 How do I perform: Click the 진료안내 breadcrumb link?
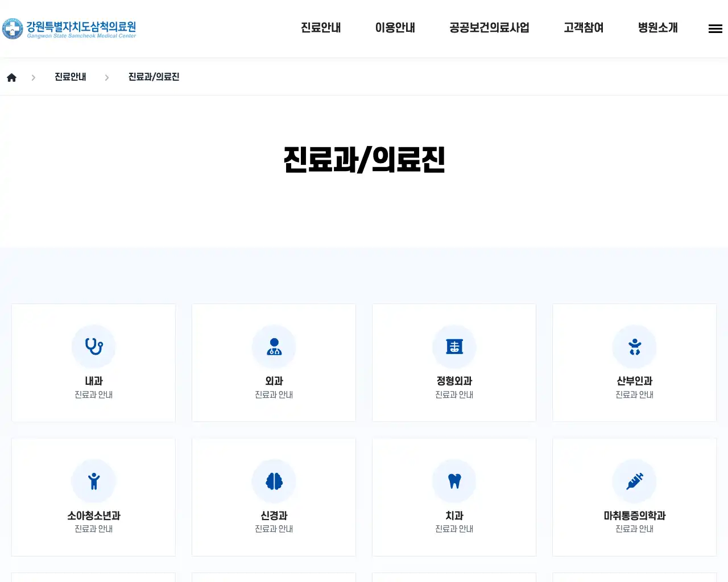[71, 77]
